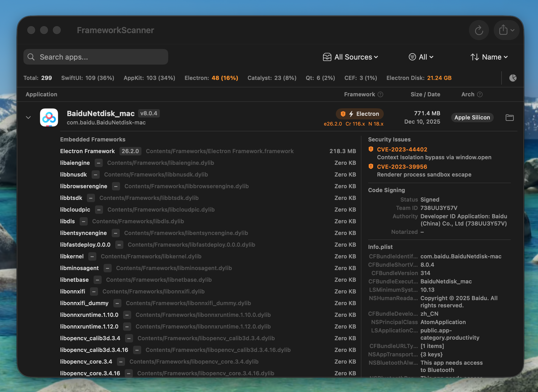Click the dash badge beside libnetbase
This screenshot has height=392, width=538.
click(x=97, y=280)
